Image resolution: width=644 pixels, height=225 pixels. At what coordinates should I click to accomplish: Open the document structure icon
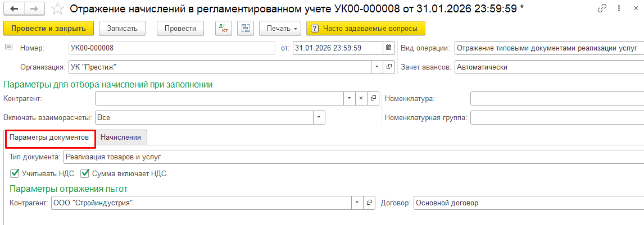click(x=245, y=28)
